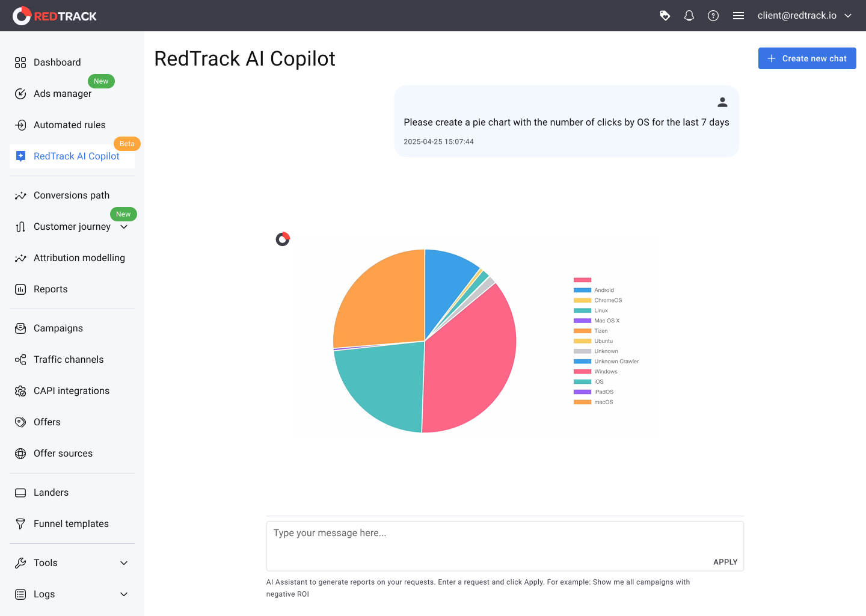Click the RedTrack logo

pos(55,16)
